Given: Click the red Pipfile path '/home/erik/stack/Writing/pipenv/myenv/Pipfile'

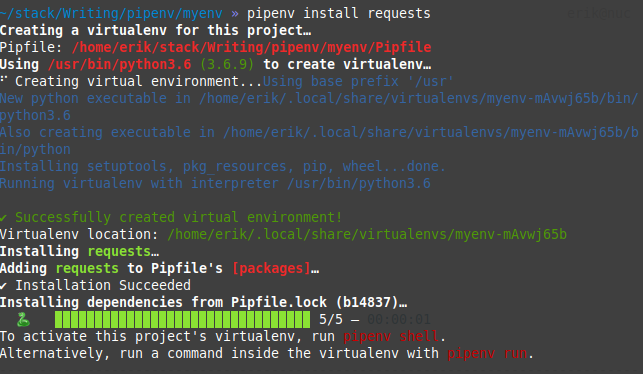Looking at the screenshot, I should coord(251,48).
